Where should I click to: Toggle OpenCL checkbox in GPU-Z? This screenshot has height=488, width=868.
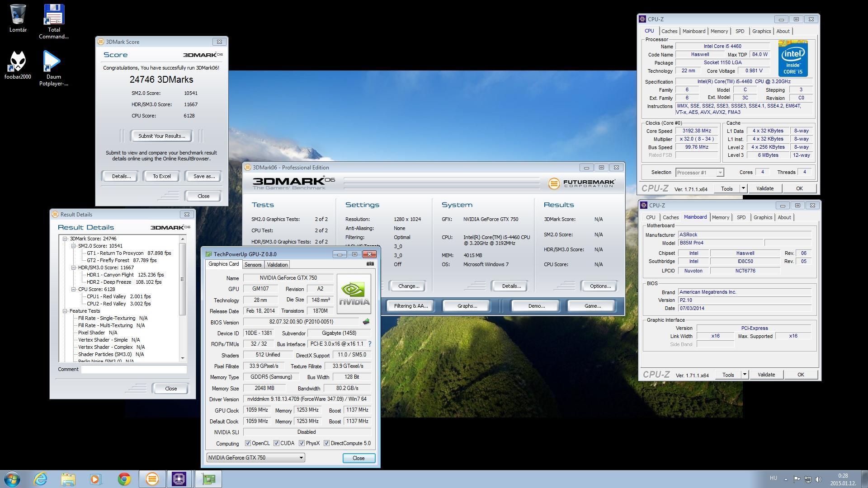tap(247, 443)
